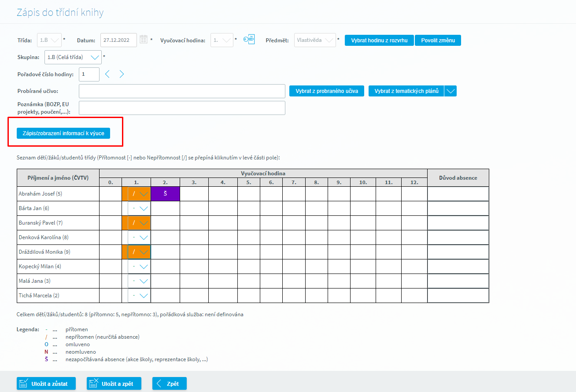Click name Dráždilová Monika (9)

(x=44, y=252)
